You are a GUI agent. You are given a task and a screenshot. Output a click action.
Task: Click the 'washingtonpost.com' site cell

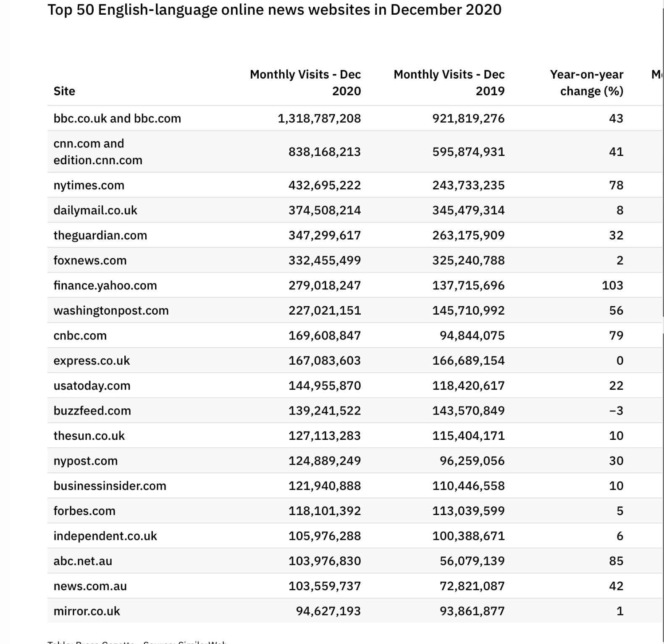pyautogui.click(x=111, y=310)
